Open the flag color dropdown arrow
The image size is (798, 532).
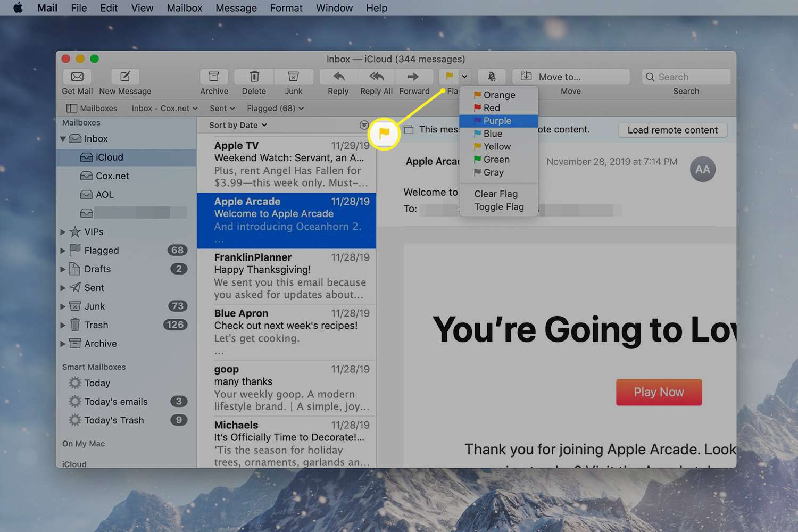pyautogui.click(x=464, y=77)
